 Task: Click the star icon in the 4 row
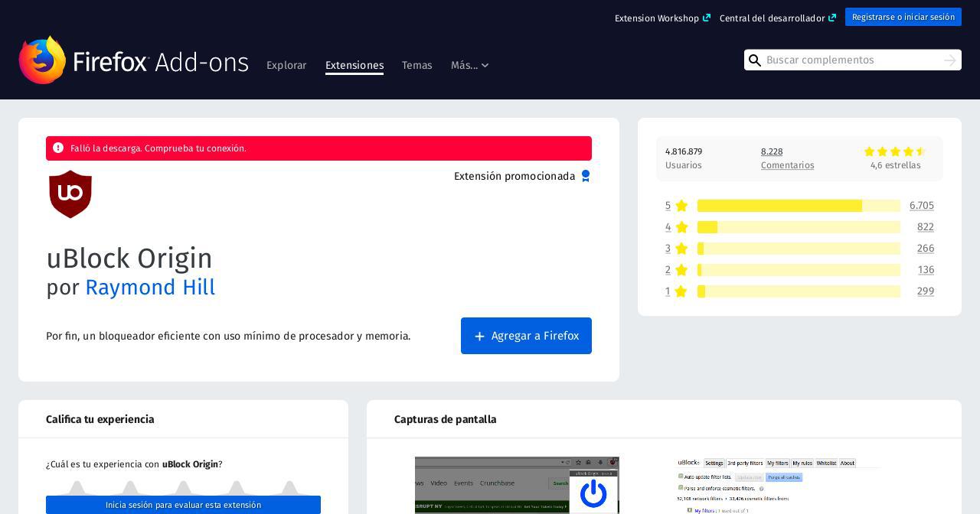point(681,227)
